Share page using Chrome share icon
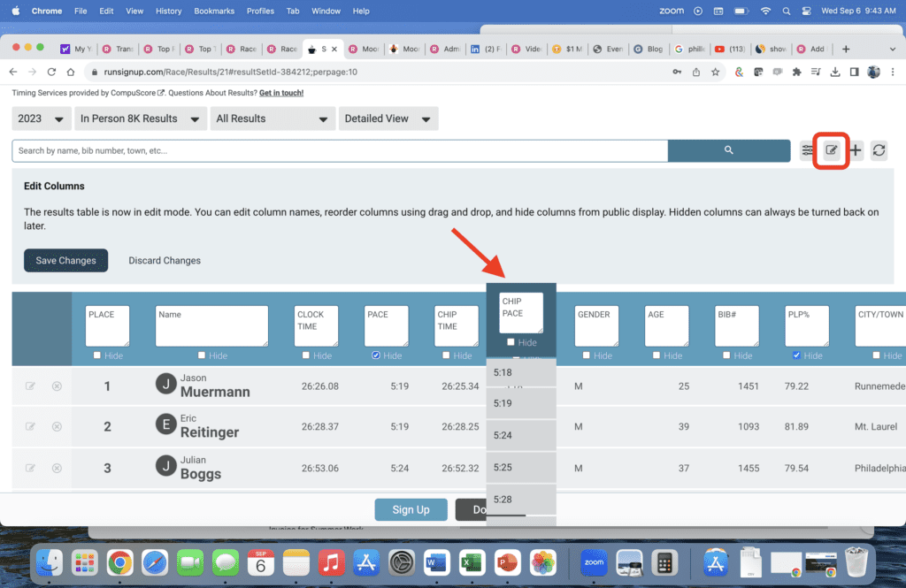Screen dimensions: 906x588 click(696, 72)
